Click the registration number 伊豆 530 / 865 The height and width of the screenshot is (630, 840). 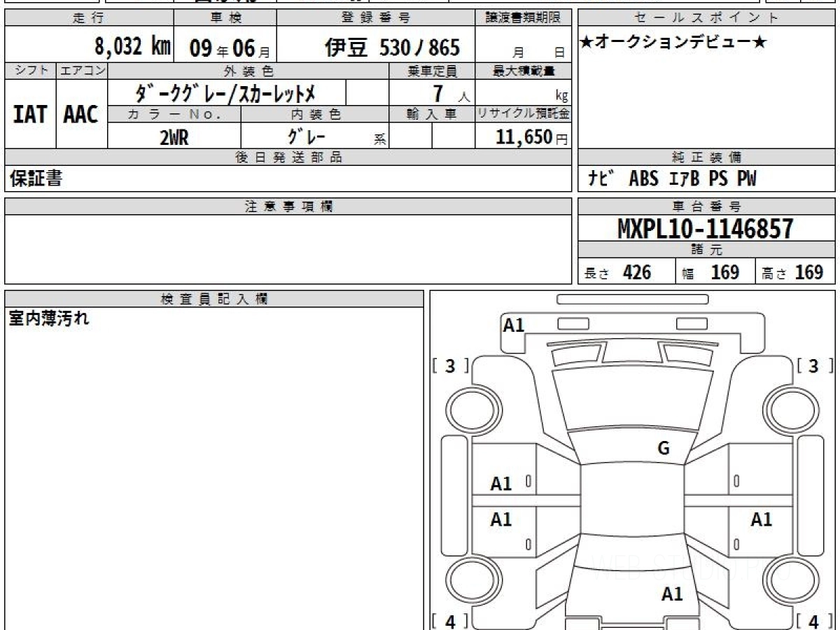392,47
